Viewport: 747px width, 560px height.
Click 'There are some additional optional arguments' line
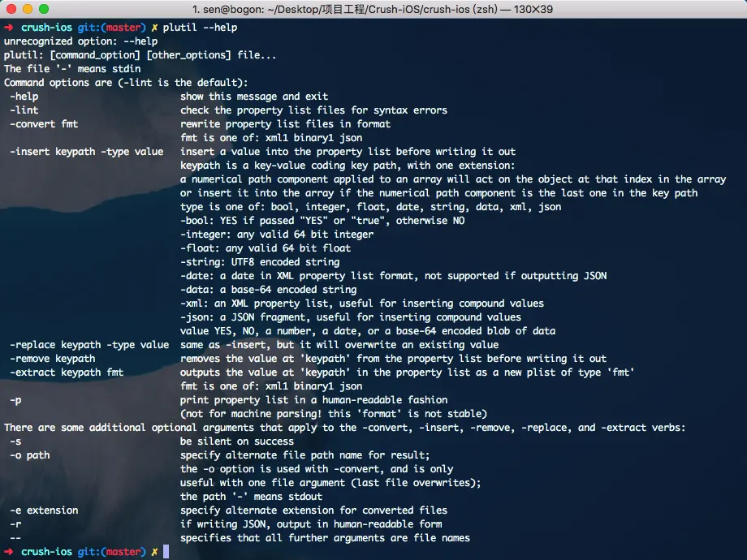pyautogui.click(x=344, y=428)
